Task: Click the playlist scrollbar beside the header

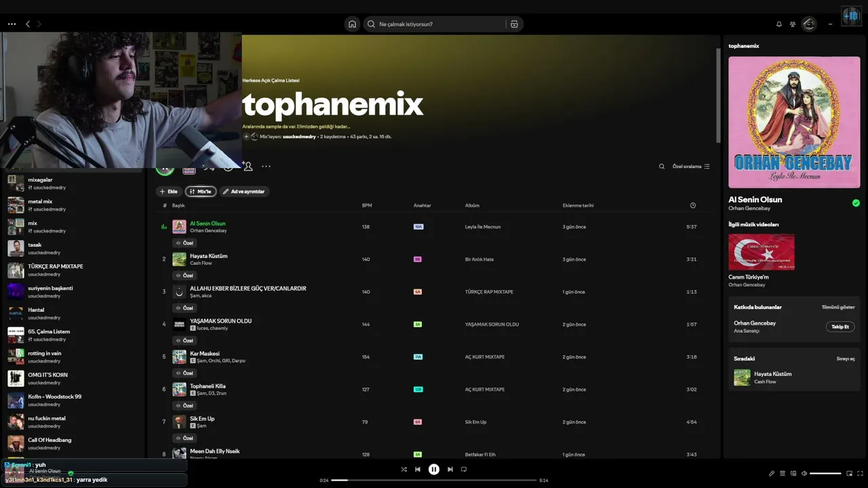Action: click(x=718, y=95)
